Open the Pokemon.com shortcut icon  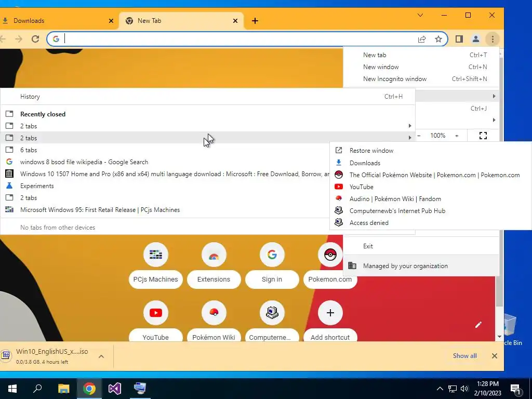click(x=330, y=255)
